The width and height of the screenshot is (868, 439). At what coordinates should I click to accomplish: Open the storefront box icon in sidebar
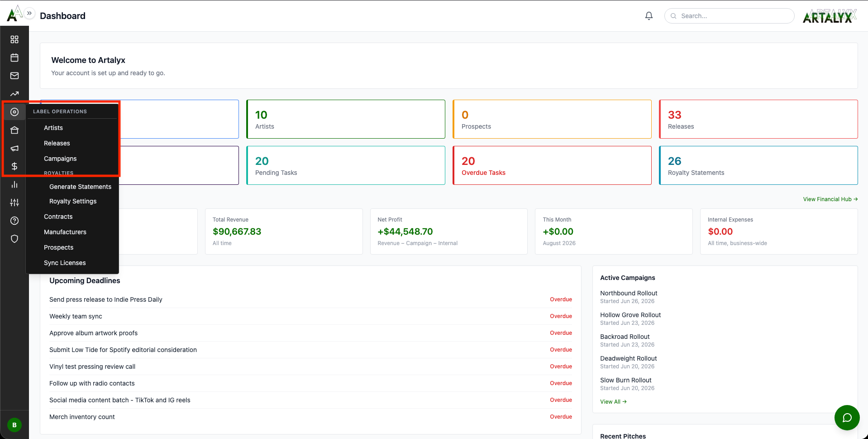coord(14,130)
